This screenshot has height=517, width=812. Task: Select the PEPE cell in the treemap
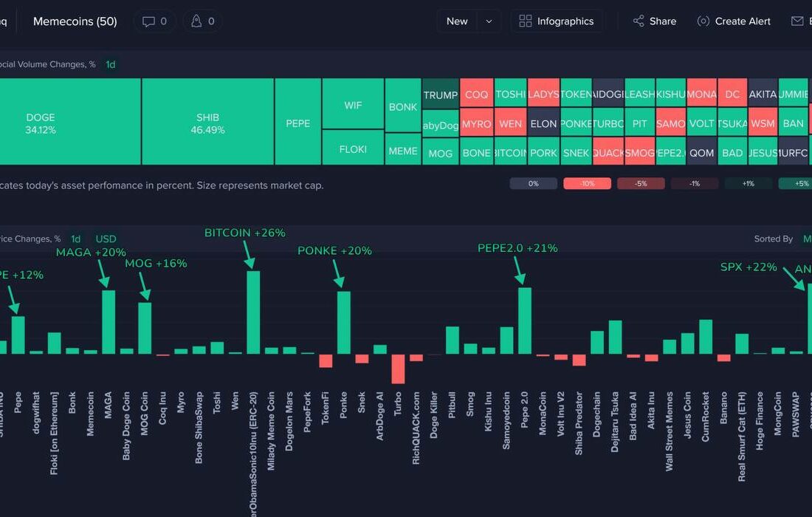click(x=297, y=122)
